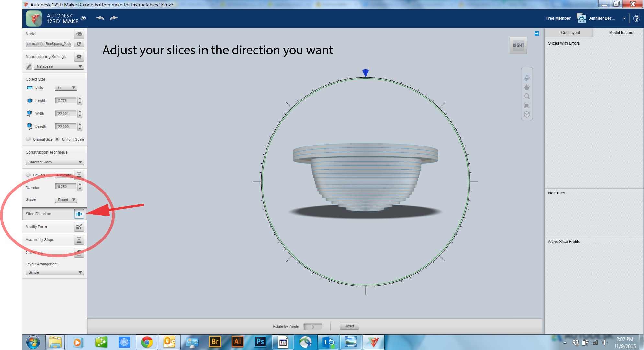Viewport: 644px width, 350px height.
Task: Click the Autodesk 123D Make undo arrow
Action: [100, 18]
